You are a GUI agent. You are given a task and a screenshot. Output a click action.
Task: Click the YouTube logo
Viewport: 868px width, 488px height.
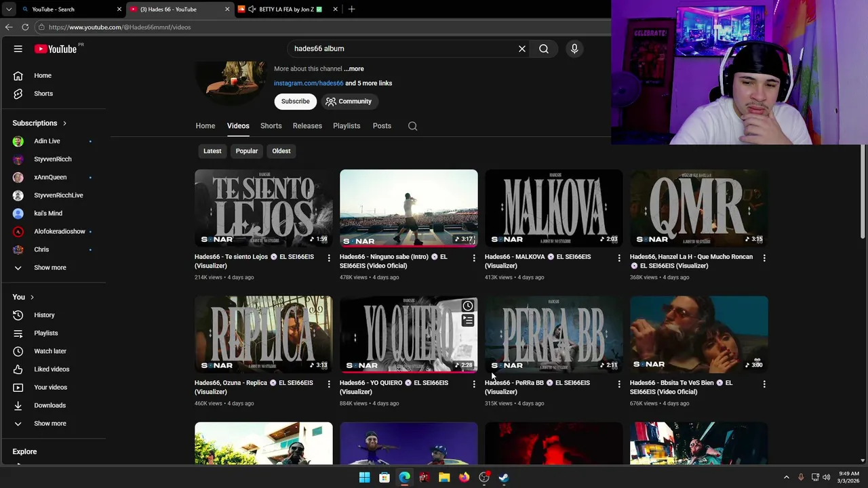[56, 49]
